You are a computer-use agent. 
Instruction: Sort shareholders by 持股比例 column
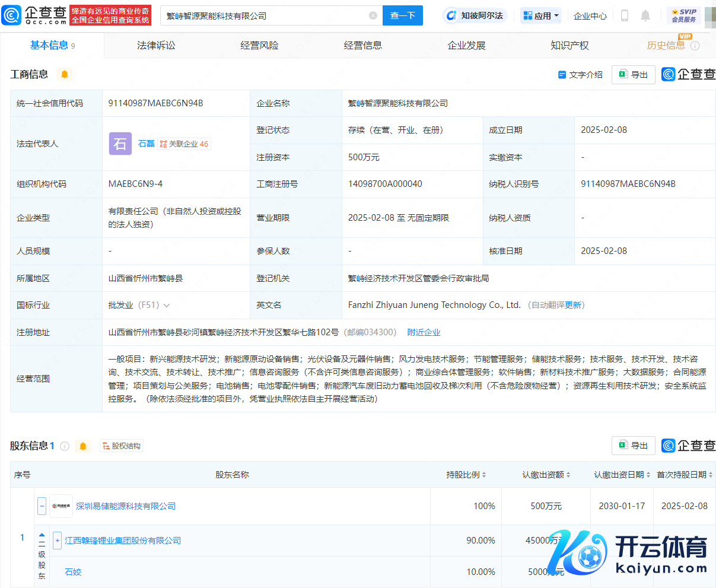pyautogui.click(x=466, y=475)
